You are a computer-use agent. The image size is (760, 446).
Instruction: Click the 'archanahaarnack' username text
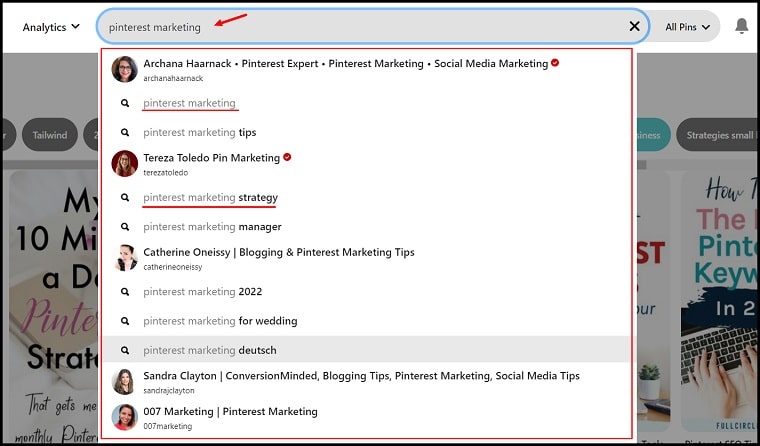[173, 78]
